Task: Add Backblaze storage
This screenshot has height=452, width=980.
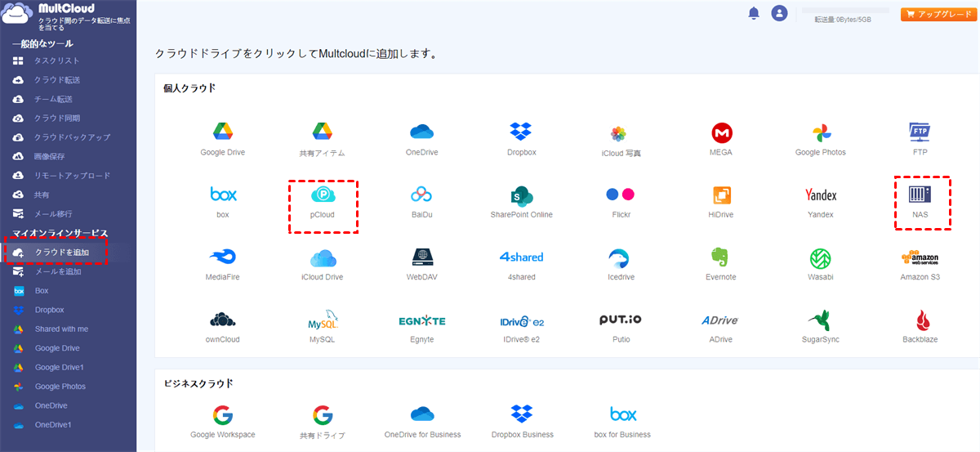Action: pos(920,327)
